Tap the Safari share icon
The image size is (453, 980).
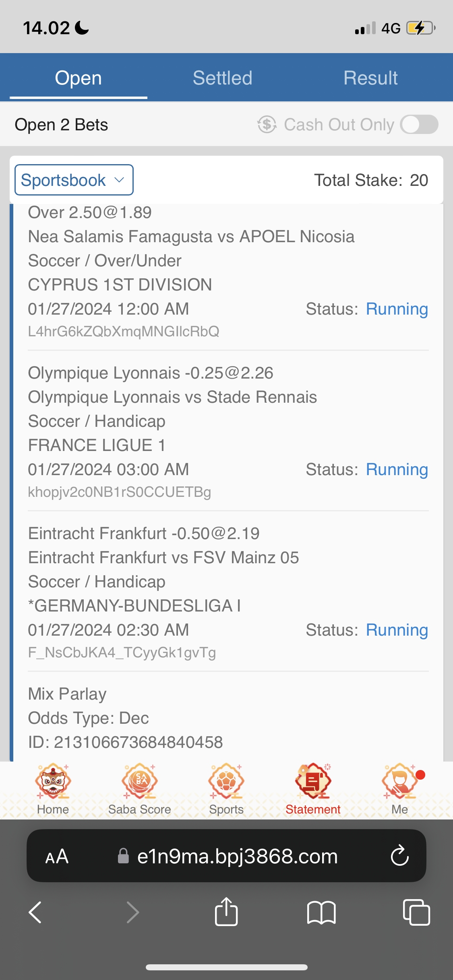pos(226,912)
